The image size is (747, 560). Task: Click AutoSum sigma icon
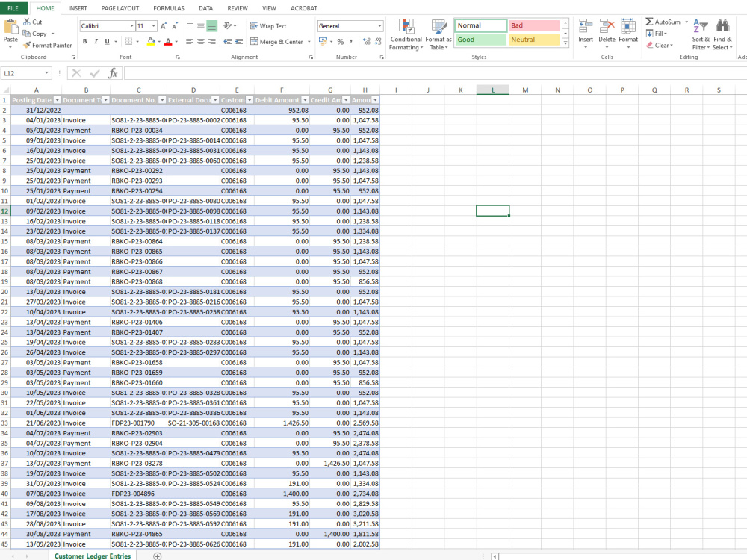pos(649,22)
